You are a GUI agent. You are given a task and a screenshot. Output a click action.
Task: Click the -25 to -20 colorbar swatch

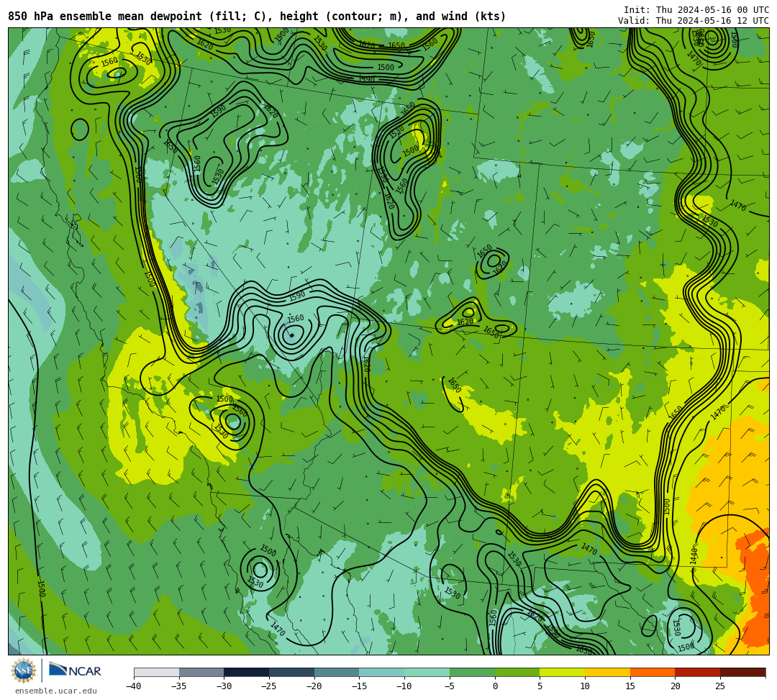point(292,672)
